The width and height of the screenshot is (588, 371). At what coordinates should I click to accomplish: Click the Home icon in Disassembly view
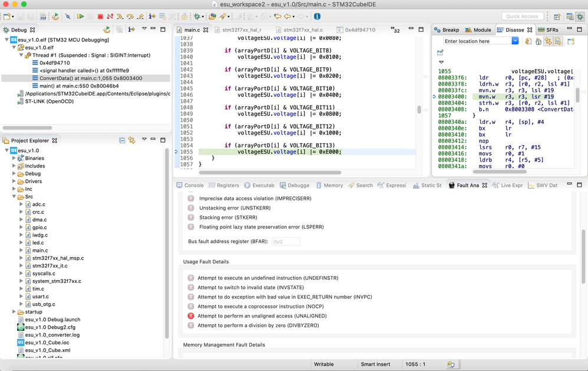coord(538,41)
